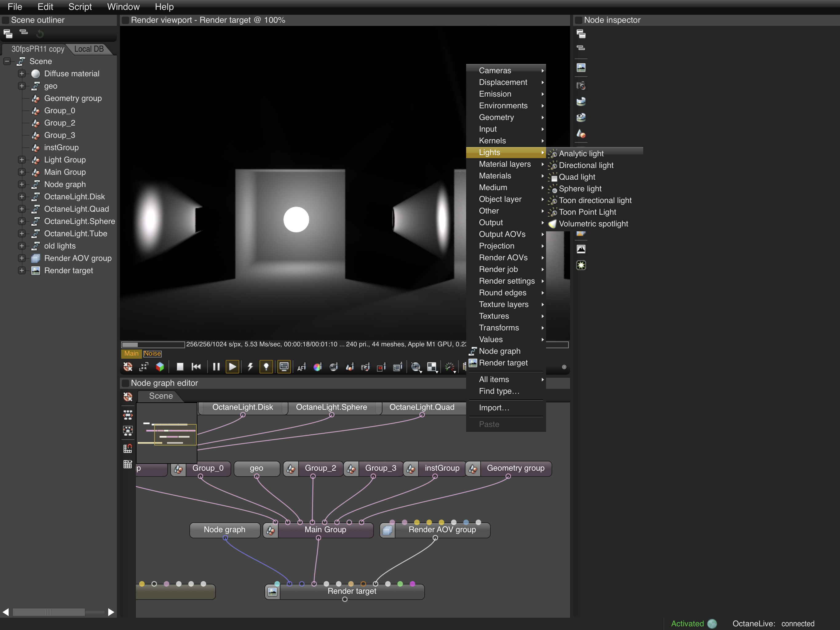
Task: Click the camera icon in Node inspector
Action: 580,86
